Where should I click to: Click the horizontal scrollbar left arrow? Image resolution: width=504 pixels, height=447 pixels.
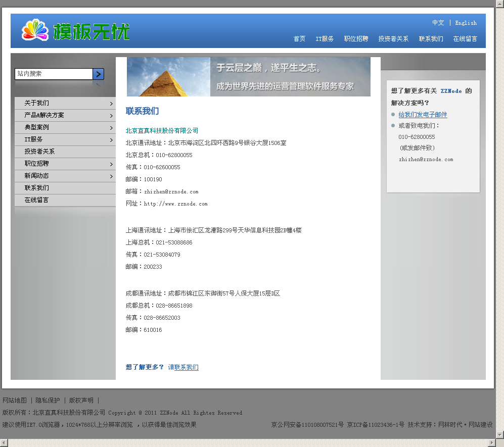pyautogui.click(x=4, y=442)
